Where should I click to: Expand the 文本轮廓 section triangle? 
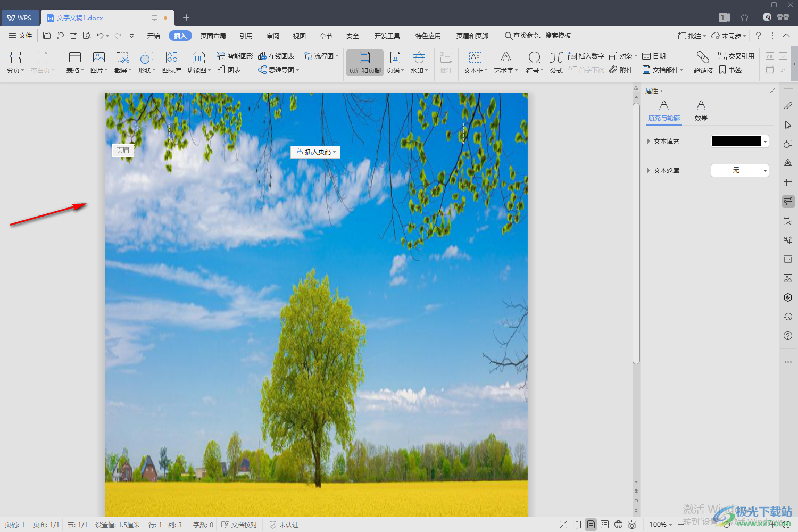tap(649, 171)
